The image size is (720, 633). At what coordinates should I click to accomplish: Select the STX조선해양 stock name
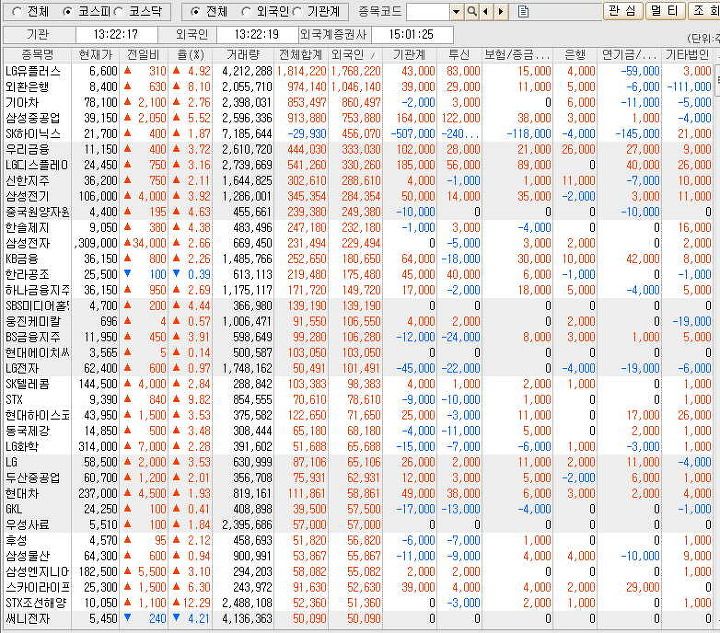(x=37, y=603)
